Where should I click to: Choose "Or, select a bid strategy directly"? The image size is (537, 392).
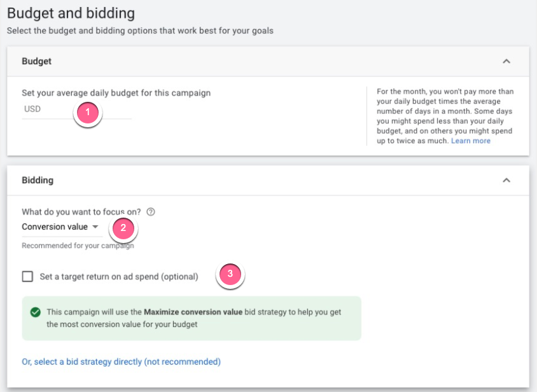pyautogui.click(x=121, y=361)
